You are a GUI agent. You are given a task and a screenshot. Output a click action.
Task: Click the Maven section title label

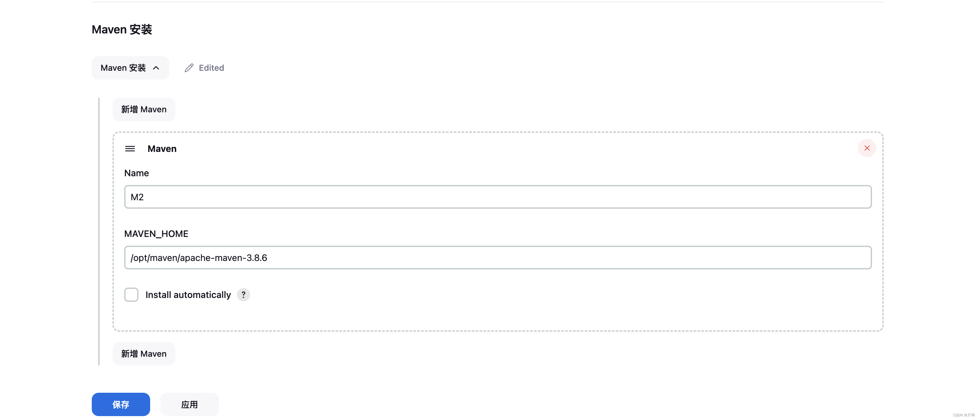pos(161,148)
